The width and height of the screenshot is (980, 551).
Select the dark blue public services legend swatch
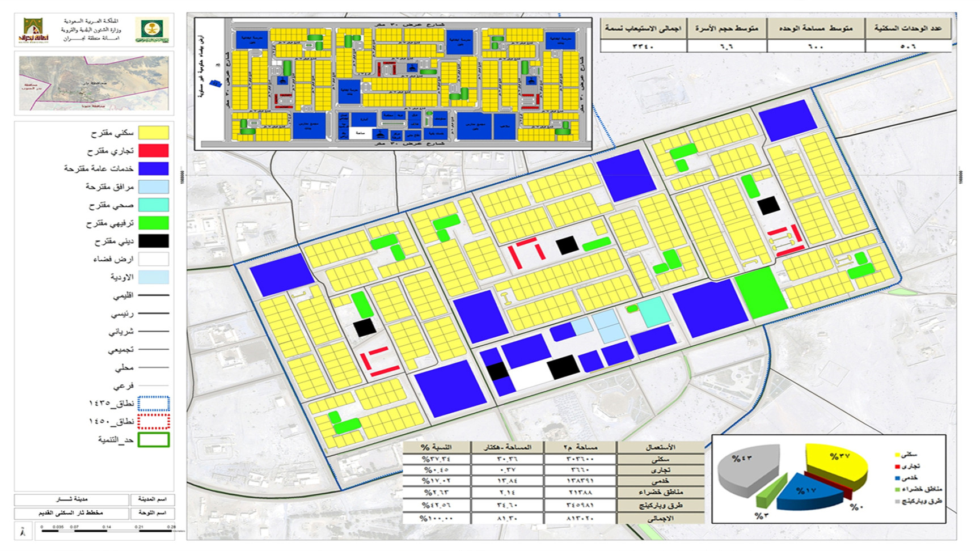153,169
